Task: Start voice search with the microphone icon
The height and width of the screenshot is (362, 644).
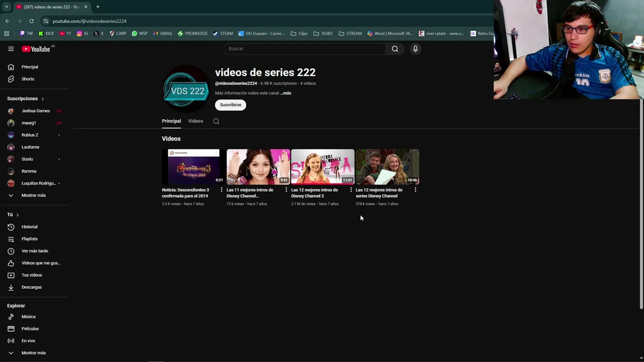Action: tap(415, 49)
